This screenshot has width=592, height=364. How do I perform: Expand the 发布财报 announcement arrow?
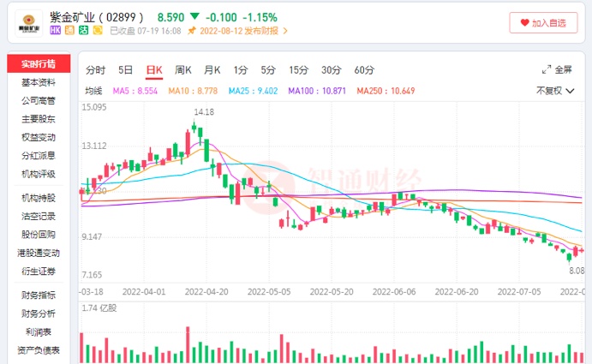(285, 31)
